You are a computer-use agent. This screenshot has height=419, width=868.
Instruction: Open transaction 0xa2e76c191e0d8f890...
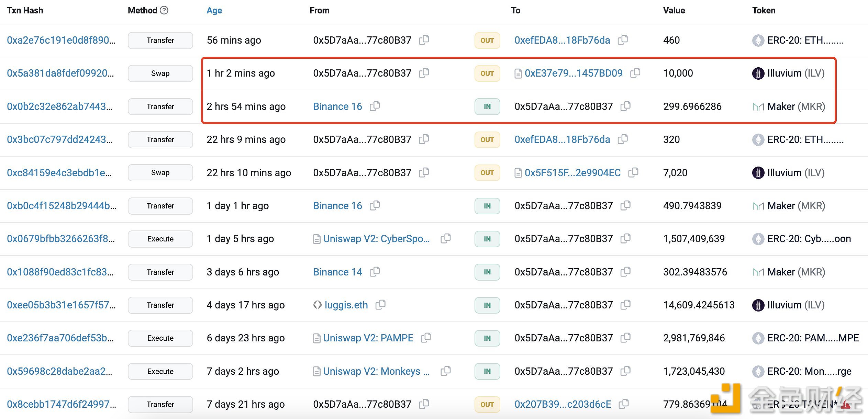click(61, 40)
